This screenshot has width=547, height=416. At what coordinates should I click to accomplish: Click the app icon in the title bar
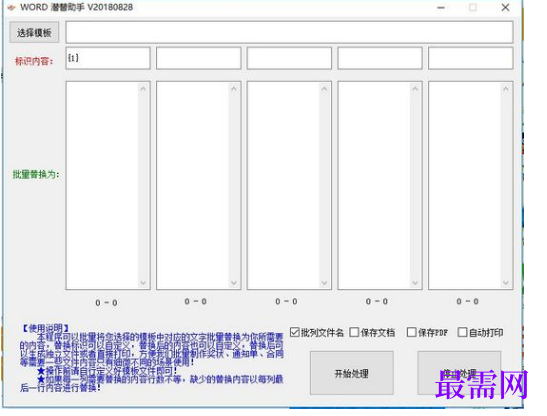pyautogui.click(x=11, y=7)
